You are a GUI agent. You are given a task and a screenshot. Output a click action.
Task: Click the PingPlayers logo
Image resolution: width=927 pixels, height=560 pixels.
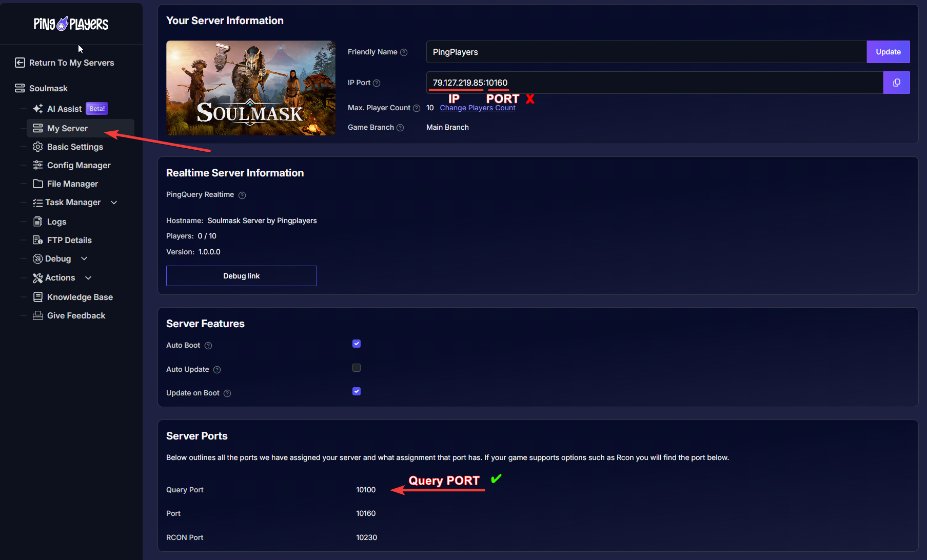[71, 24]
